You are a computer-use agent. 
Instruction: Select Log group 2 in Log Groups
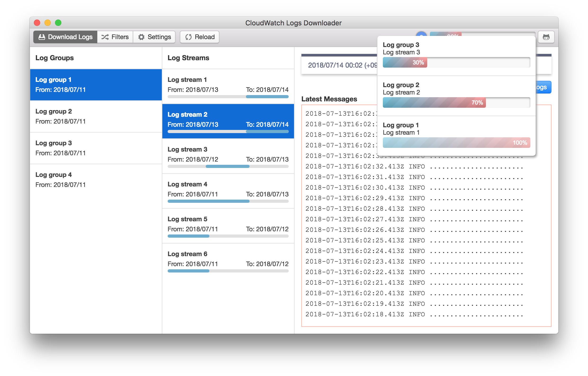pyautogui.click(x=96, y=116)
